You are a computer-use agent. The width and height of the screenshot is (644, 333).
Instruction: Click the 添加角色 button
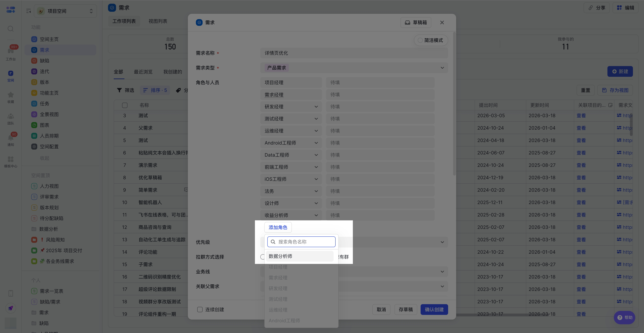pos(278,228)
